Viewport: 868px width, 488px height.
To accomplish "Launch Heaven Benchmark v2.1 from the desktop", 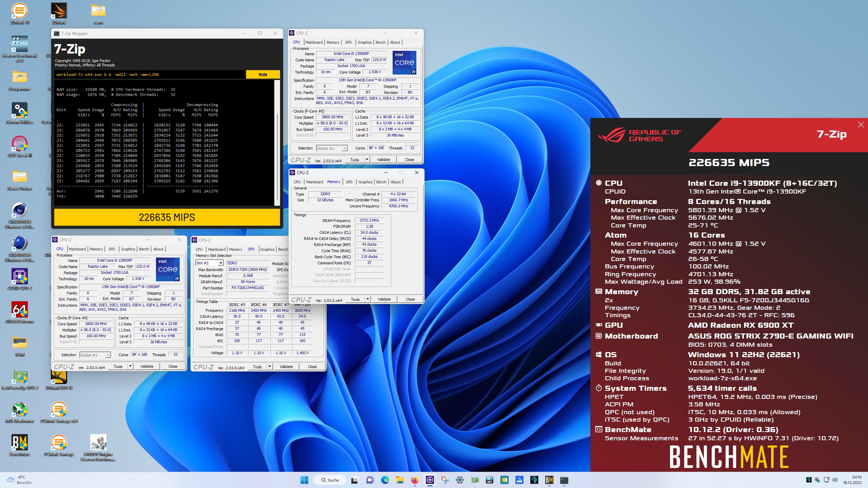I will [x=20, y=49].
